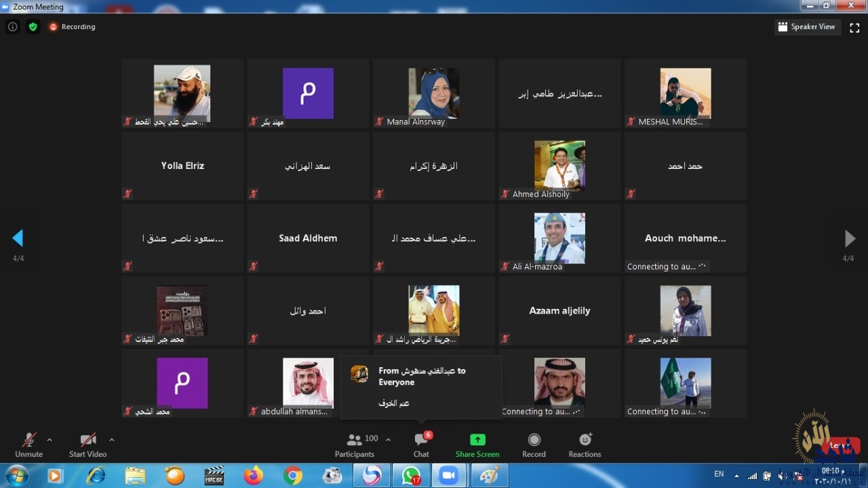Open WhatsApp from the taskbar

410,476
